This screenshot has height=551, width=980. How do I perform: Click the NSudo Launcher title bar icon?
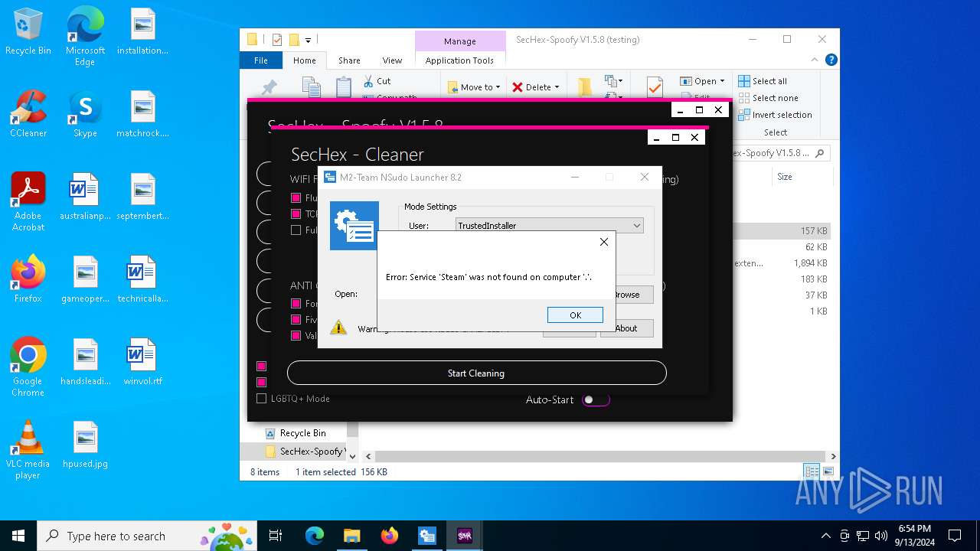[x=330, y=177]
